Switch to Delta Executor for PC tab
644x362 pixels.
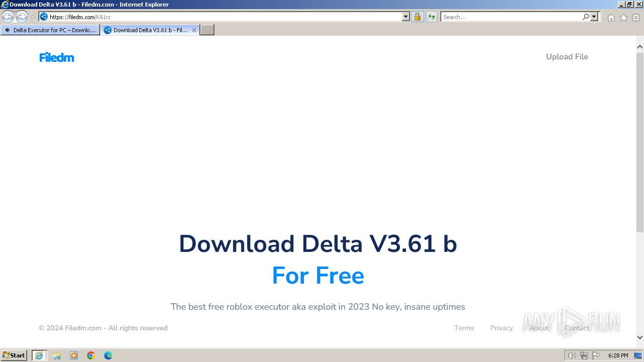pos(50,30)
